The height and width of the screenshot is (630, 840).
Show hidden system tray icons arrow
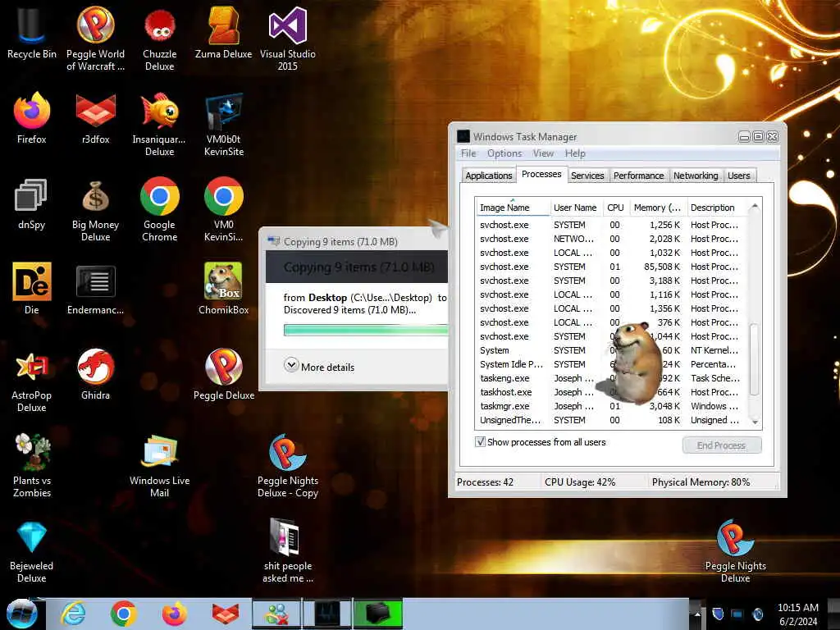coord(697,614)
